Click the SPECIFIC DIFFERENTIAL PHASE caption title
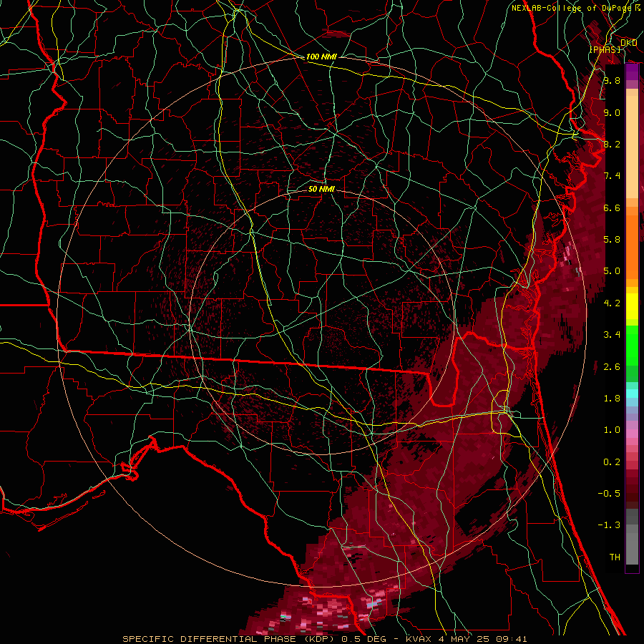 [x=209, y=639]
